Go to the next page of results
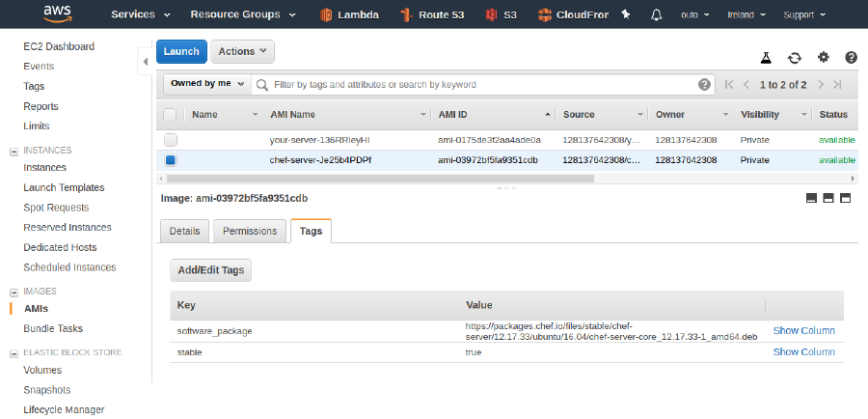 point(821,84)
